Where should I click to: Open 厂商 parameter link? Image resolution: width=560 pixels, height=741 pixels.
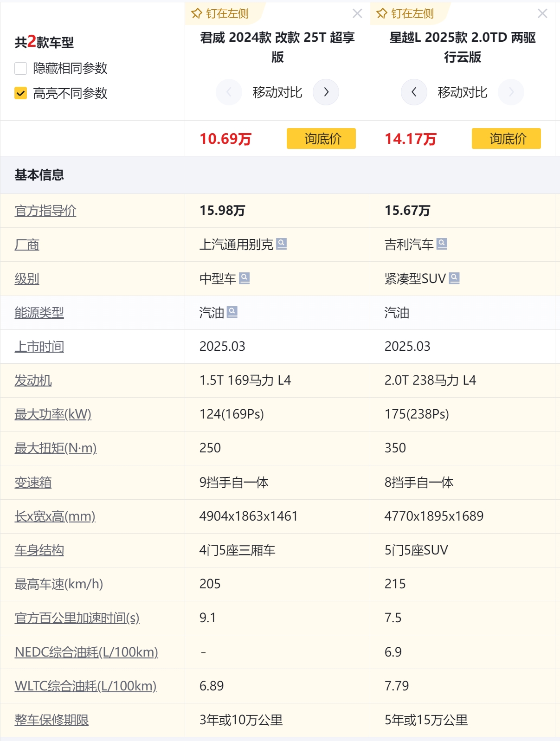[27, 245]
